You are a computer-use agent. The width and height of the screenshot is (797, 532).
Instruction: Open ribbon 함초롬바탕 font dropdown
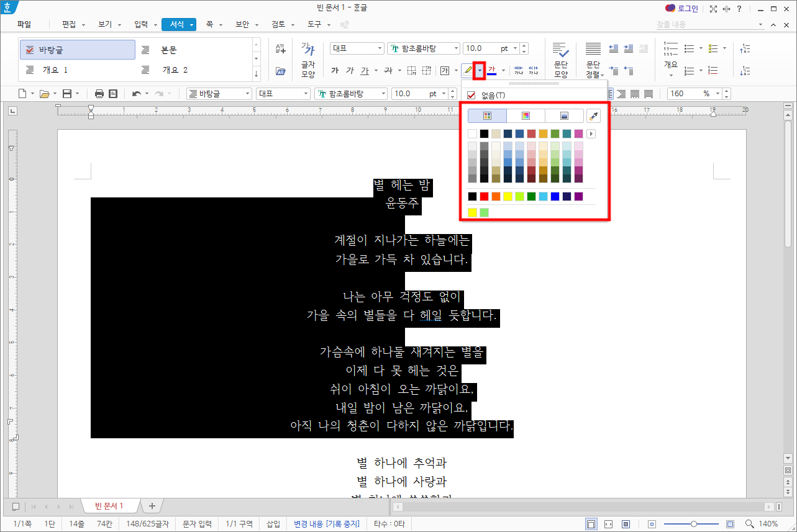424,48
